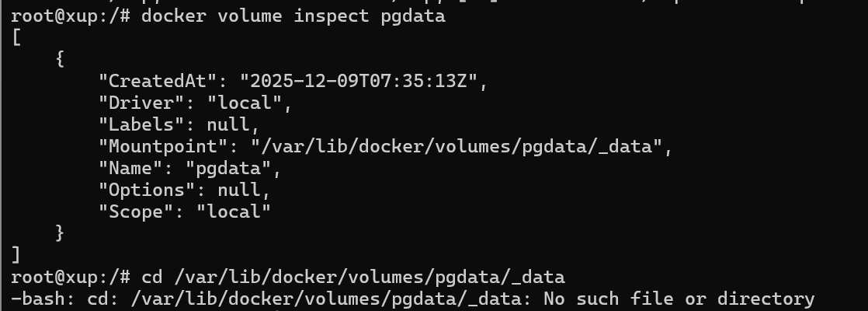Image resolution: width=868 pixels, height=311 pixels.
Task: Click the Mountpoint path value in JSON
Action: pos(460,146)
